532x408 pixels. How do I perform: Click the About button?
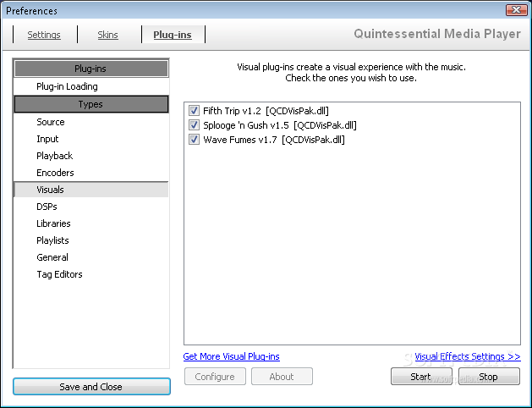pyautogui.click(x=282, y=377)
